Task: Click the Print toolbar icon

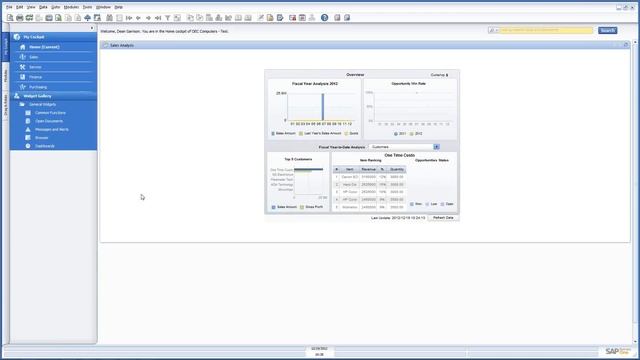Action: [20, 18]
